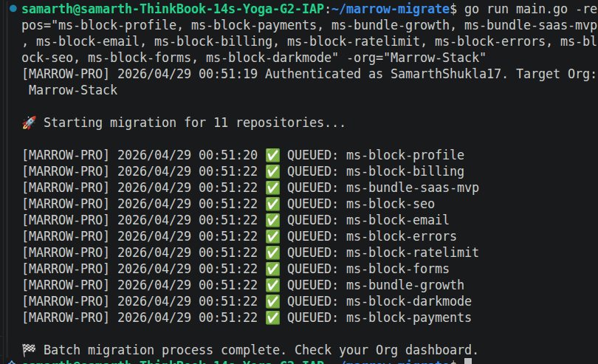Viewport: 598px width, 364px height.
Task: Click the 'ms-block-email' queued repository name
Action: point(398,220)
